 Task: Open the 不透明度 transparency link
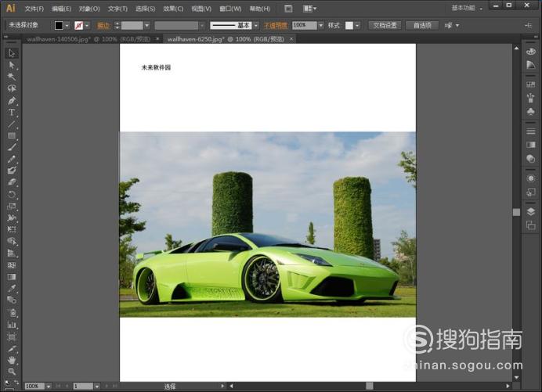coord(275,26)
